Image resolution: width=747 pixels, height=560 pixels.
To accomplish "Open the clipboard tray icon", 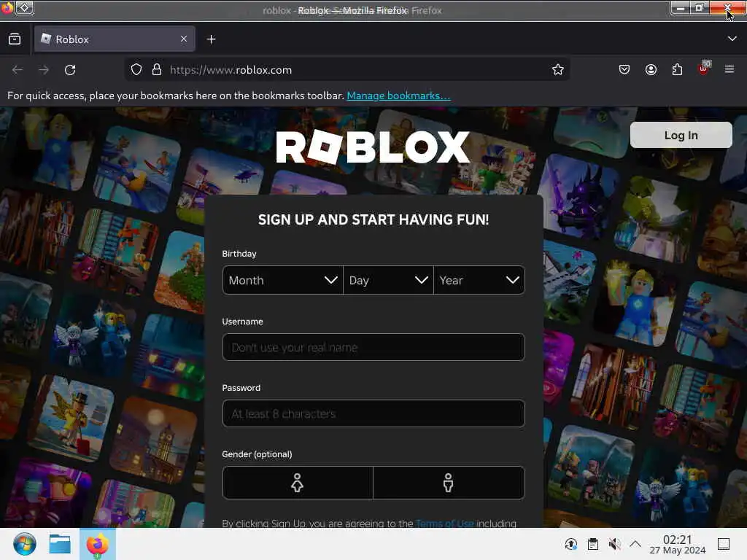I will (592, 544).
